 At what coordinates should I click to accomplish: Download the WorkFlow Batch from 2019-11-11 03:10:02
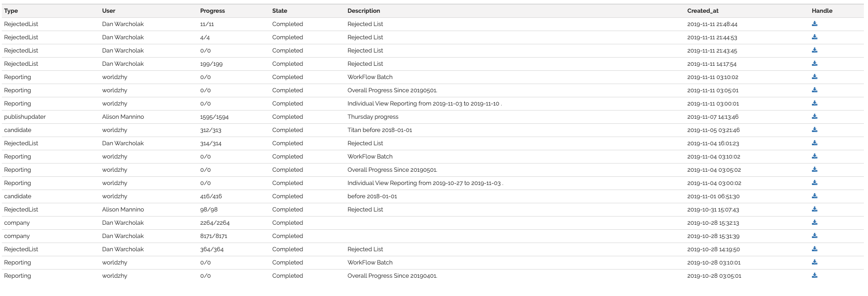(814, 77)
